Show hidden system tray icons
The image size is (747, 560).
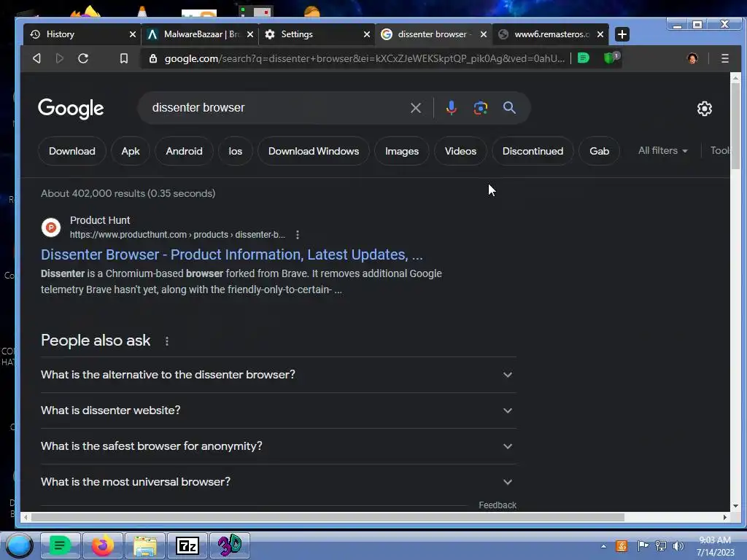pyautogui.click(x=603, y=546)
